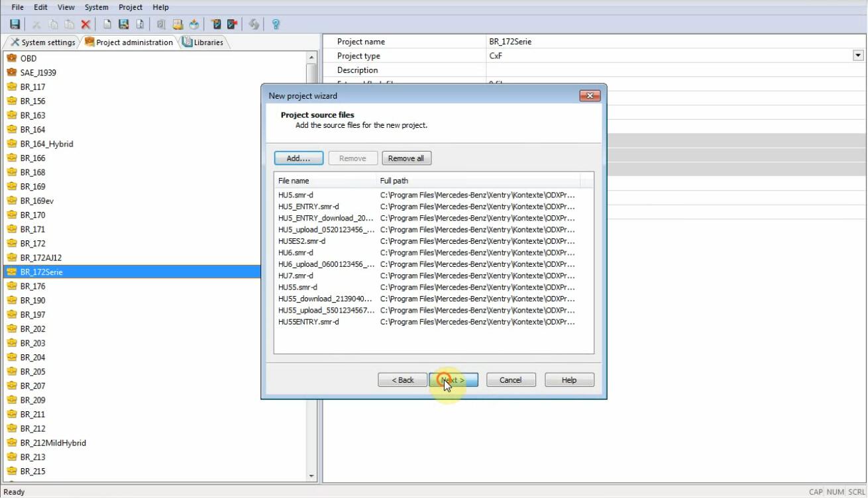Screen dimensions: 868x498
Task: Switch to System settings tab
Action: click(x=43, y=42)
